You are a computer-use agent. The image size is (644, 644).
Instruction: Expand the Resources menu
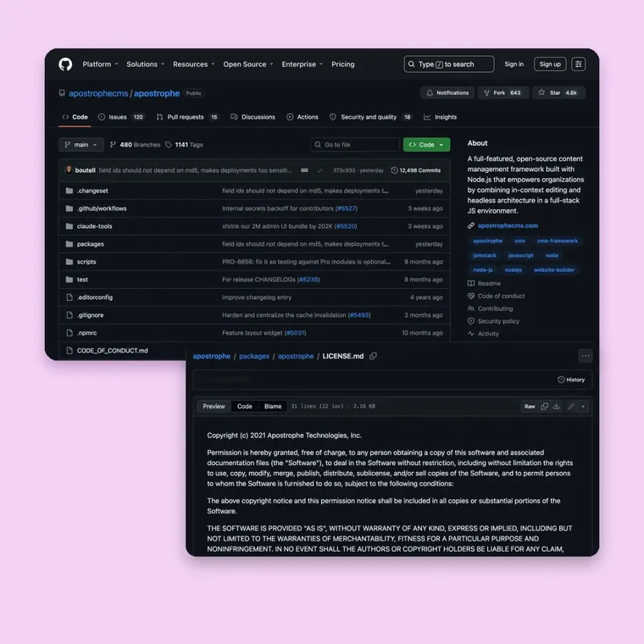[194, 64]
